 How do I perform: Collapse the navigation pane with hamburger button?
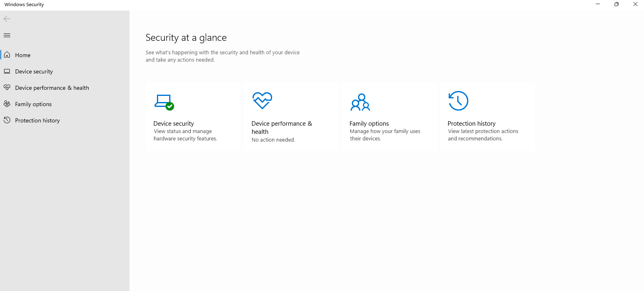pos(7,36)
